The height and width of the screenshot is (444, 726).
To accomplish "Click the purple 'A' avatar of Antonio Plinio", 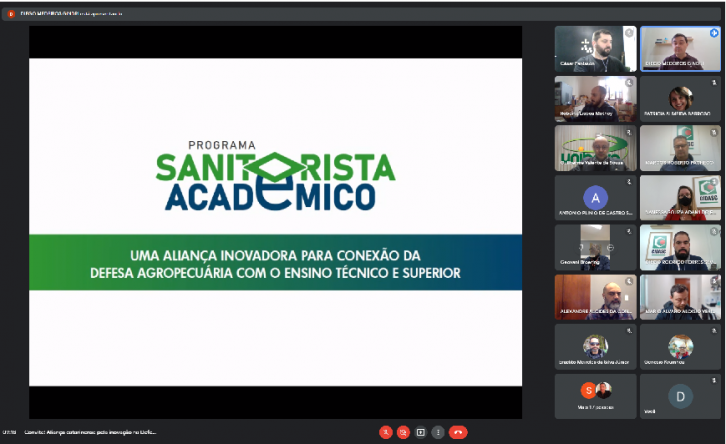I will [x=595, y=198].
